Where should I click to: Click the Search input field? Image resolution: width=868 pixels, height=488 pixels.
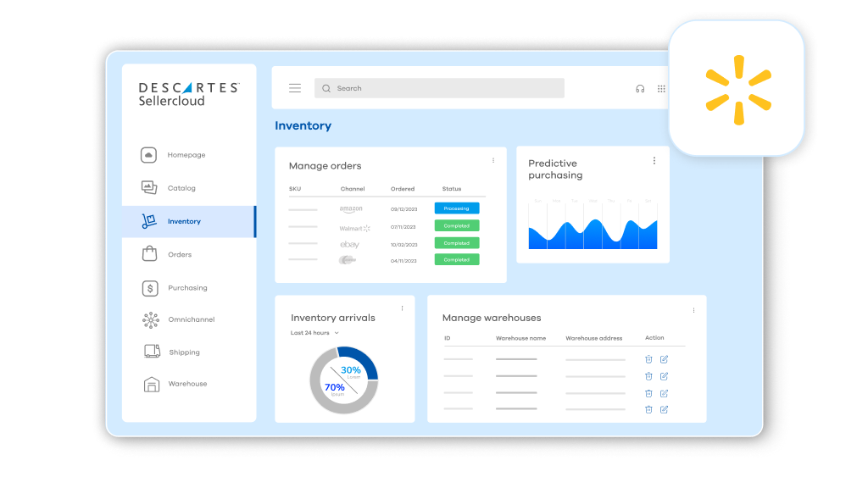[x=438, y=88]
